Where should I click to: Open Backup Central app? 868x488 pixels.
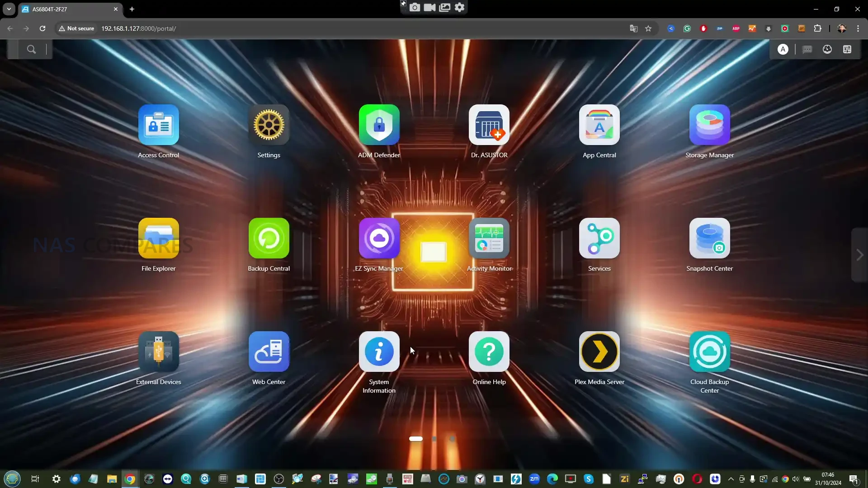click(x=269, y=239)
